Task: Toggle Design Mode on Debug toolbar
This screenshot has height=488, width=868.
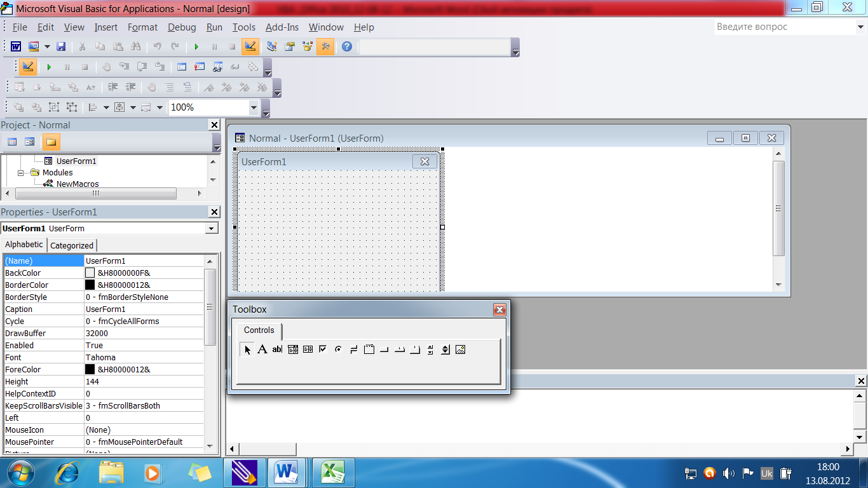Action: pos(27,67)
